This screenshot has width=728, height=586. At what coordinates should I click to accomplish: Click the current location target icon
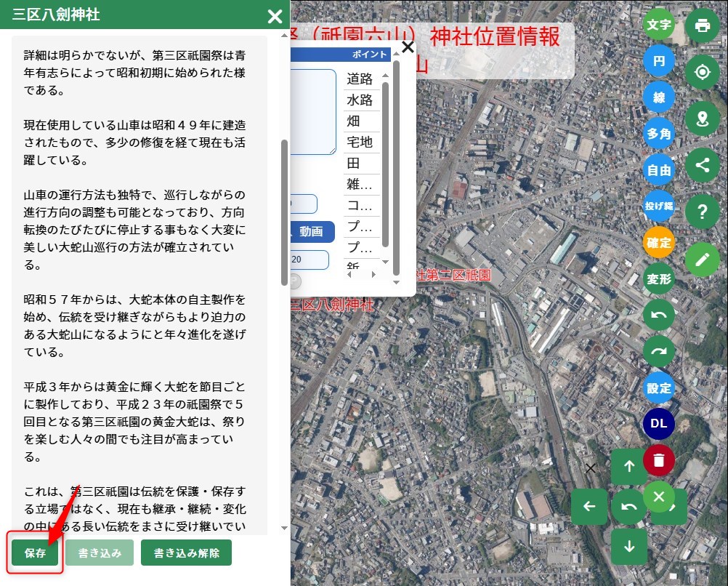pos(702,73)
